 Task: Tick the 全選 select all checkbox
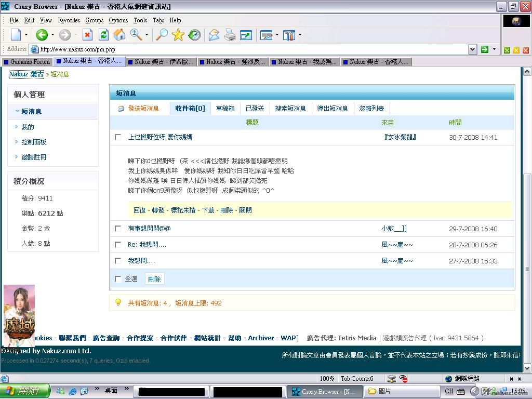(x=118, y=279)
